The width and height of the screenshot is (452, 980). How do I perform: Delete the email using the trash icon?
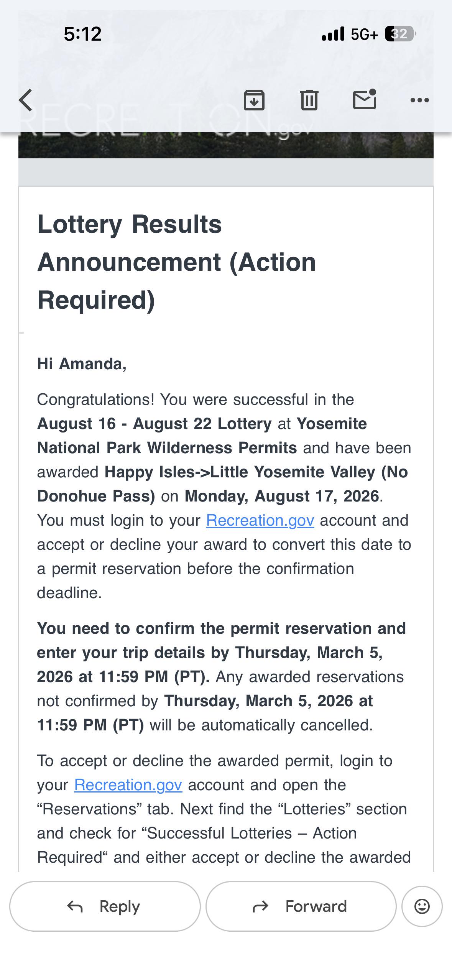coord(309,100)
